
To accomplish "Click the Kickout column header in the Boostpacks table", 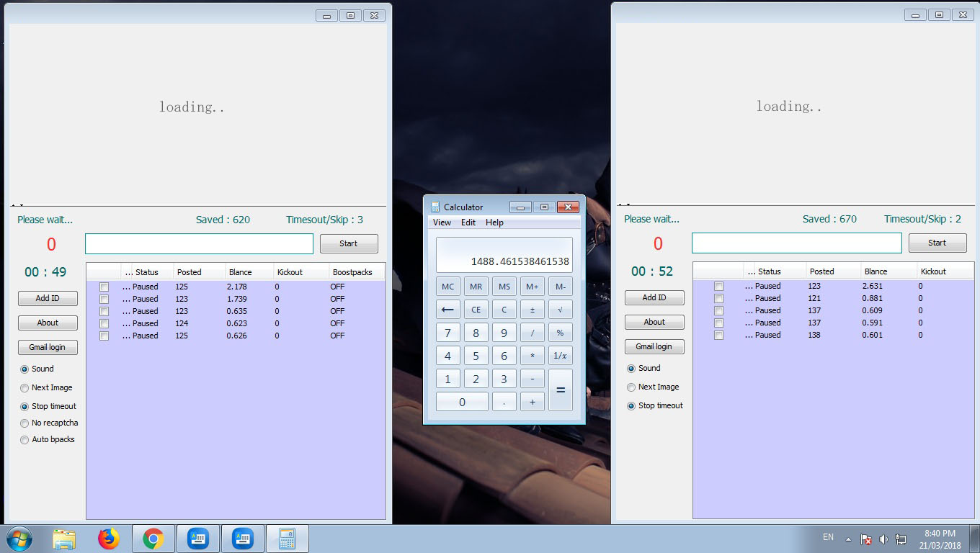I will 301,272.
